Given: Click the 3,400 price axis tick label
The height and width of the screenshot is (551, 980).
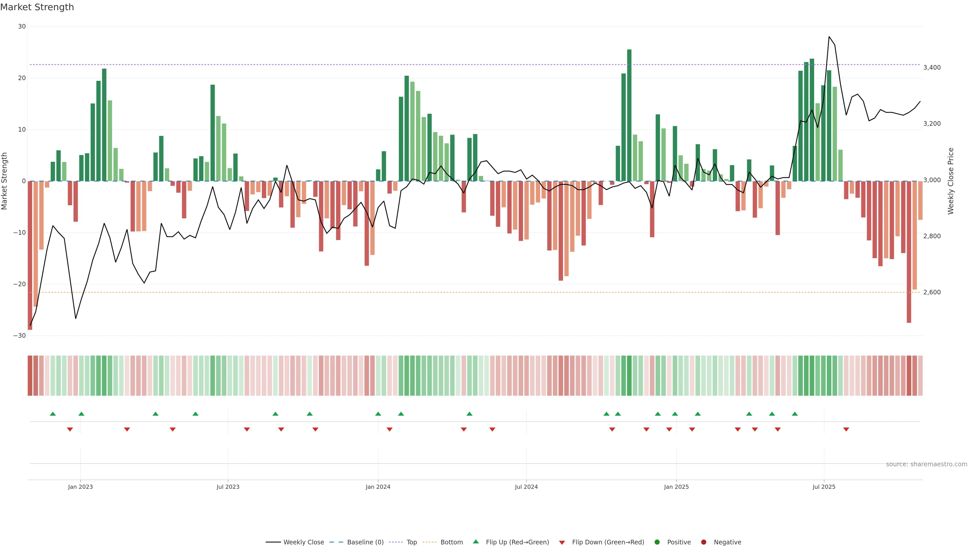Looking at the screenshot, I should coord(932,68).
